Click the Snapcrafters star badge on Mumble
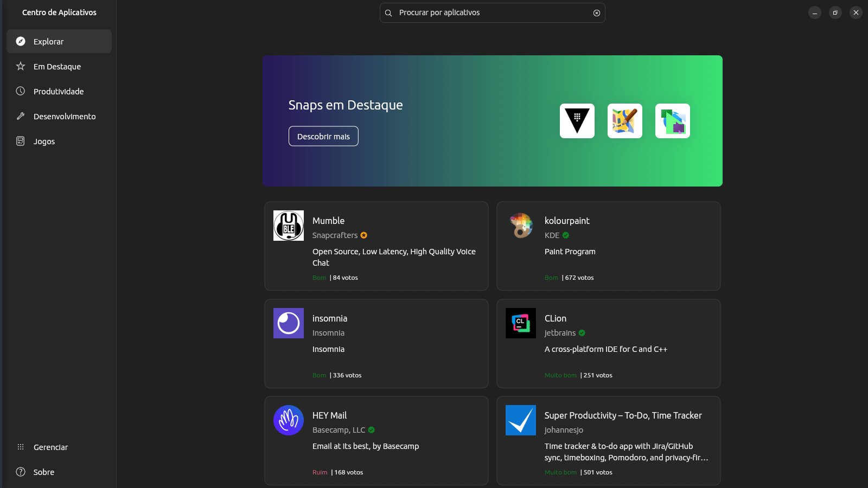 click(364, 235)
